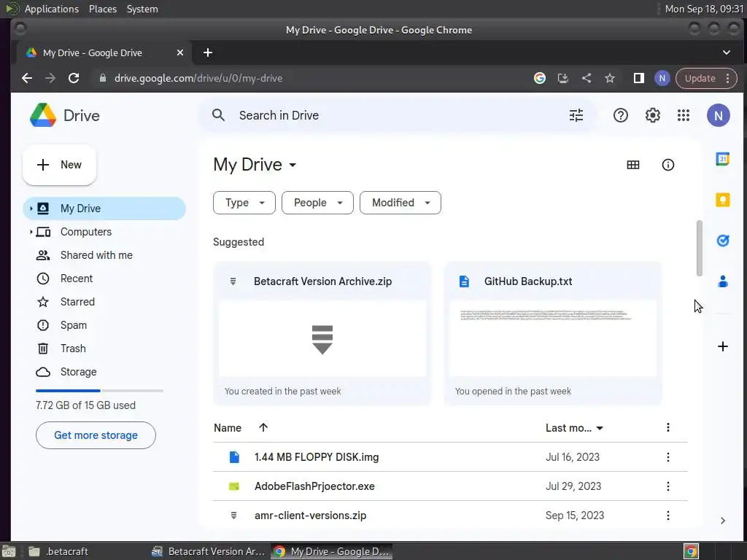
Task: Open Google Account avatar in Drive
Action: [x=718, y=115]
